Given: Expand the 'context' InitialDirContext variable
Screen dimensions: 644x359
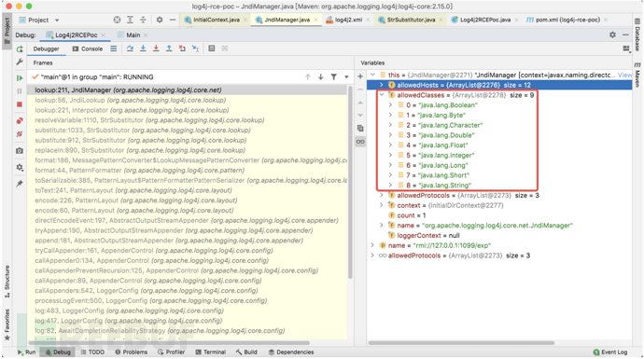Looking at the screenshot, I should pyautogui.click(x=382, y=205).
